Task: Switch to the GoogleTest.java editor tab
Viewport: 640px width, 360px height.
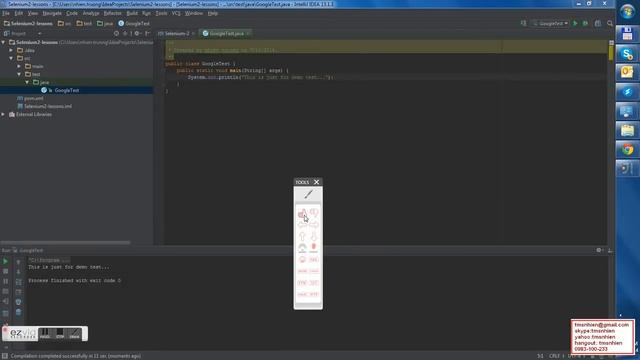Action: pyautogui.click(x=226, y=33)
